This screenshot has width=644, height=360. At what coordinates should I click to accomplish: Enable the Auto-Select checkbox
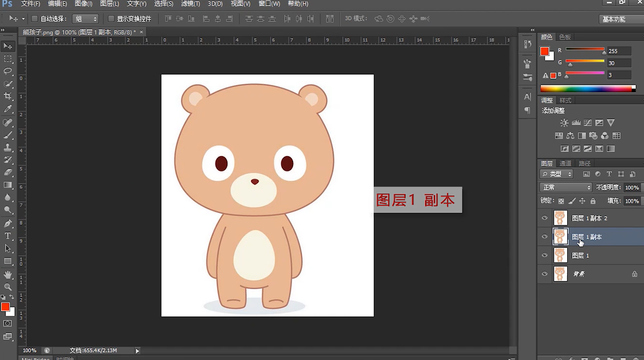coord(35,19)
